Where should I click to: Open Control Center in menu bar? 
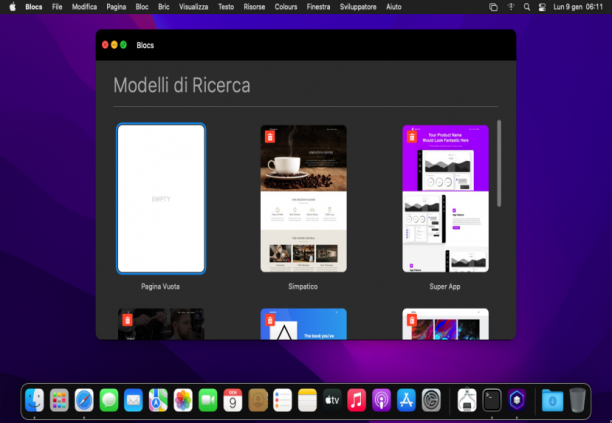pyautogui.click(x=542, y=7)
